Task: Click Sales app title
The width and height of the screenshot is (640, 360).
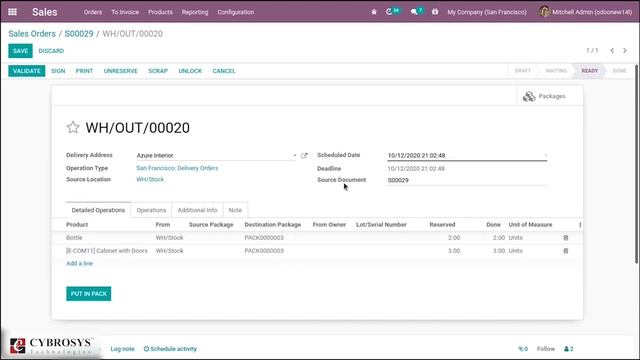Action: (x=44, y=12)
